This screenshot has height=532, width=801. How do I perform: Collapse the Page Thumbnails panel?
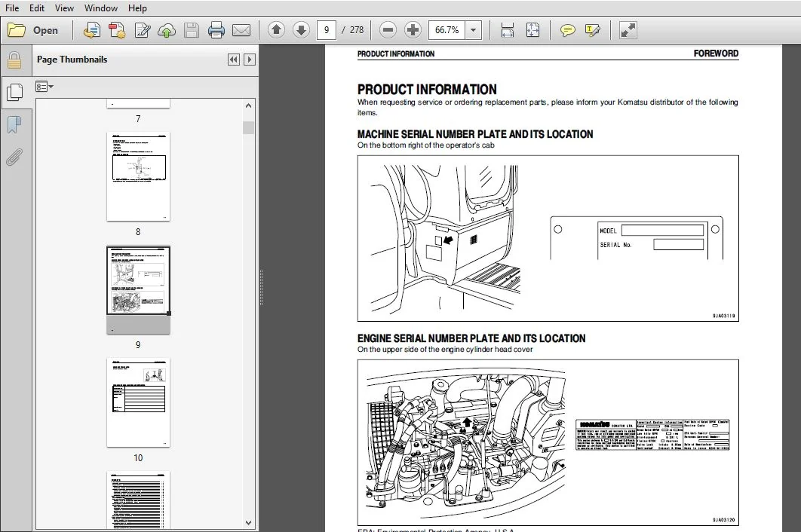pyautogui.click(x=234, y=60)
